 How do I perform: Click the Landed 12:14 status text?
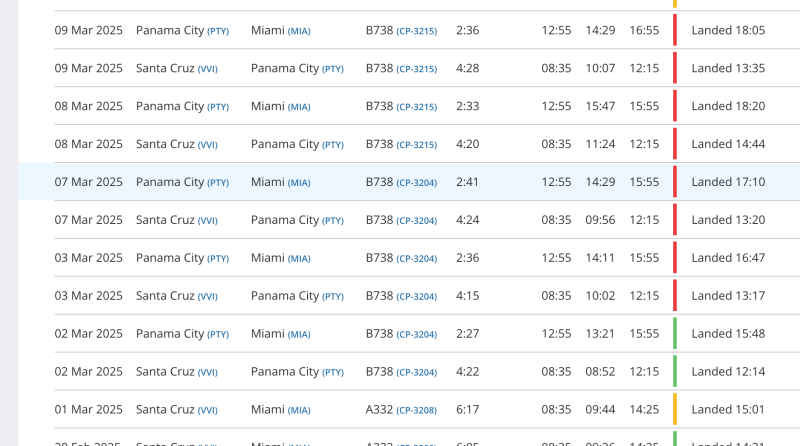[x=728, y=372]
